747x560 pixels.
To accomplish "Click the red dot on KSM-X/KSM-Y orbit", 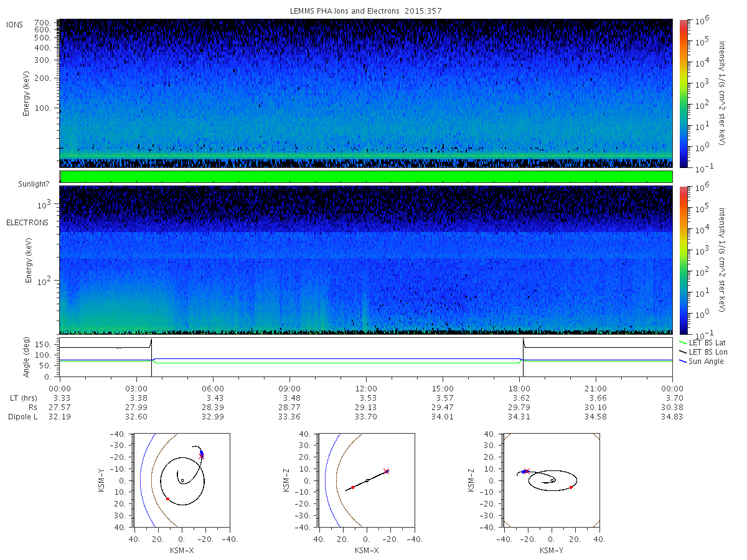I will [x=167, y=498].
